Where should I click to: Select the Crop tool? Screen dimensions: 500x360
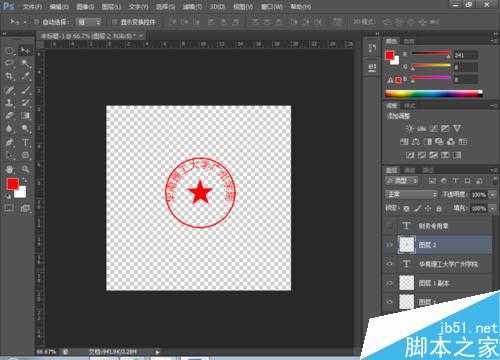coord(9,76)
